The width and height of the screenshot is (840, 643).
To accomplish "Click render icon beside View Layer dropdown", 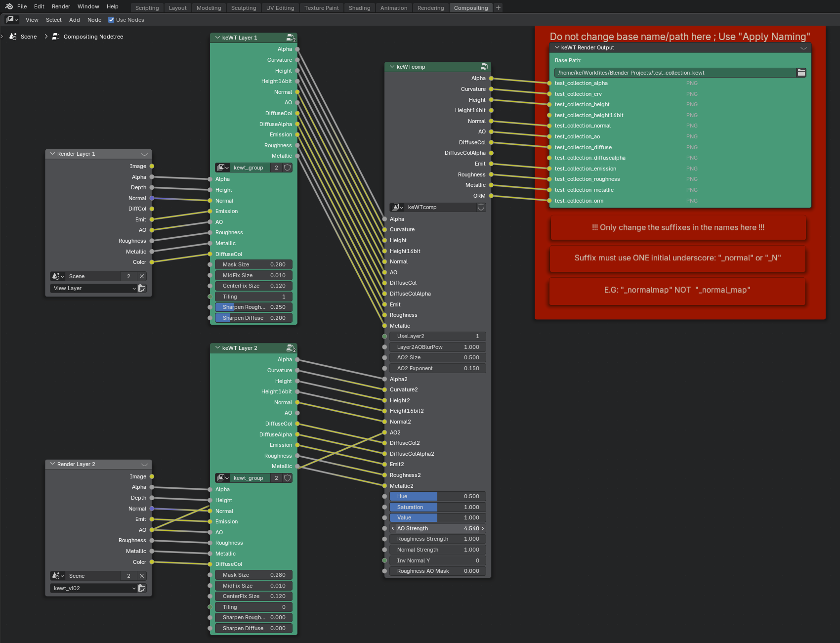I will pyautogui.click(x=142, y=288).
